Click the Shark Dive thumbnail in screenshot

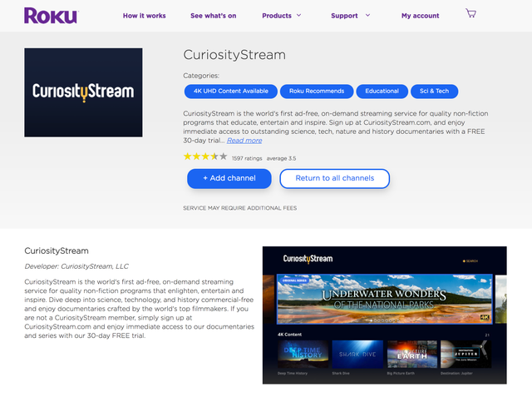357,355
